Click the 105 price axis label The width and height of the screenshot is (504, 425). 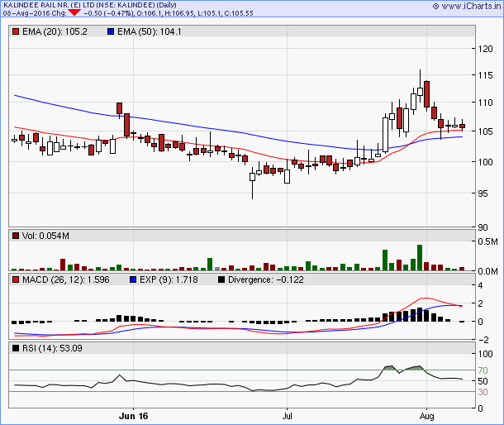485,131
